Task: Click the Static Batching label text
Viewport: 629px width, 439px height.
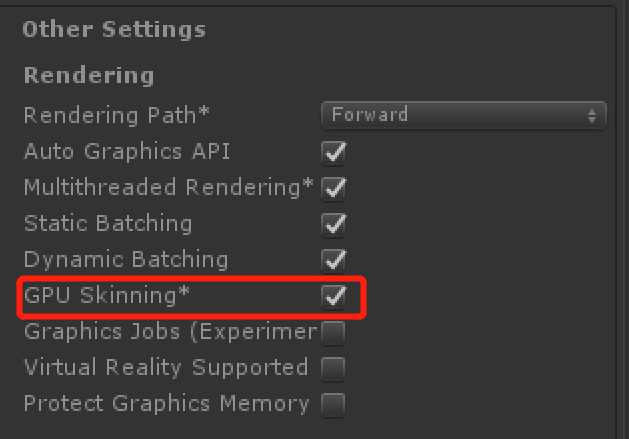Action: (x=108, y=223)
